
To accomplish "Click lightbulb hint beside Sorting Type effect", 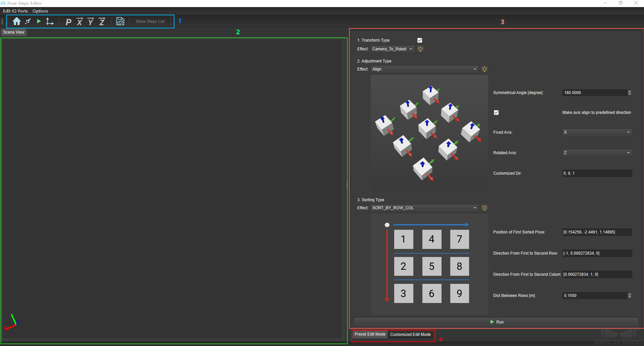I will tap(484, 208).
